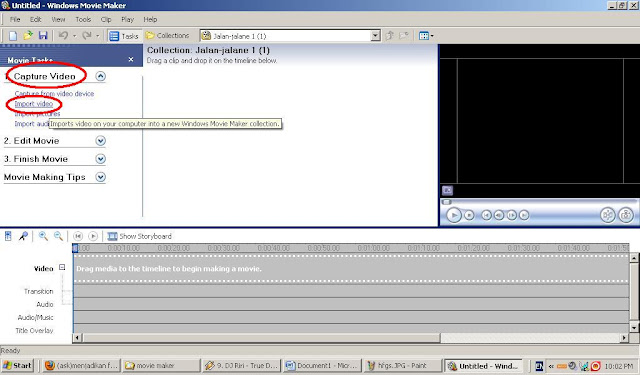Image resolution: width=640 pixels, height=375 pixels.
Task: Open the Help menu
Action: [x=150, y=19]
